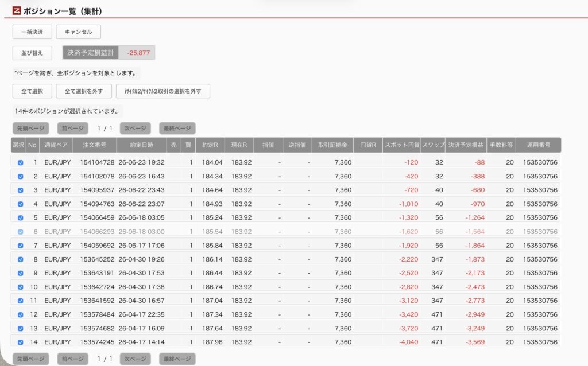
Task: Uncheck position No 10 checkbox
Action: coord(20,287)
